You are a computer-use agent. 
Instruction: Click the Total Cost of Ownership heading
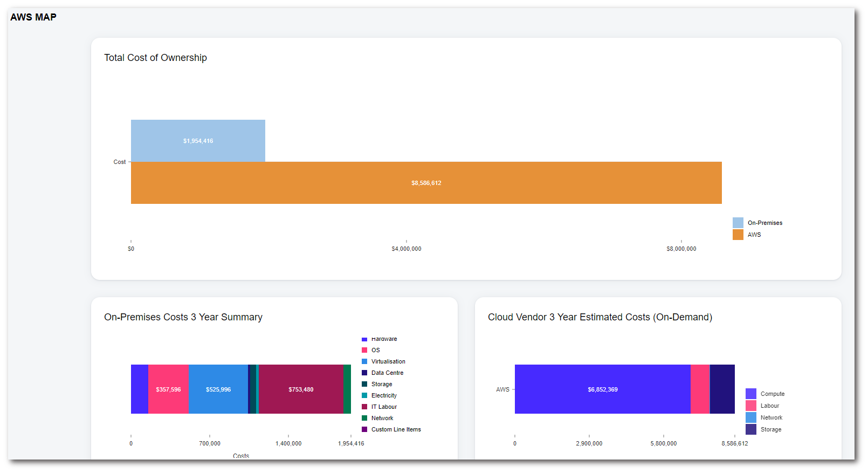[155, 58]
